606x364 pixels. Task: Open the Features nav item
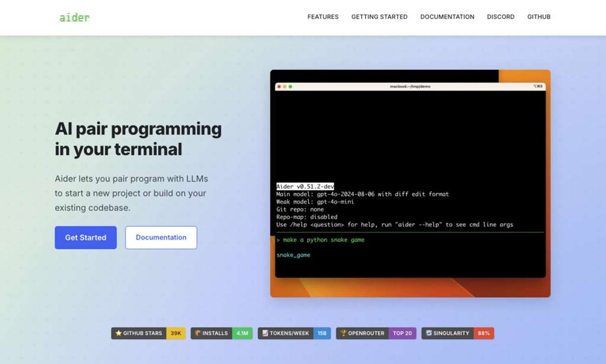(323, 17)
